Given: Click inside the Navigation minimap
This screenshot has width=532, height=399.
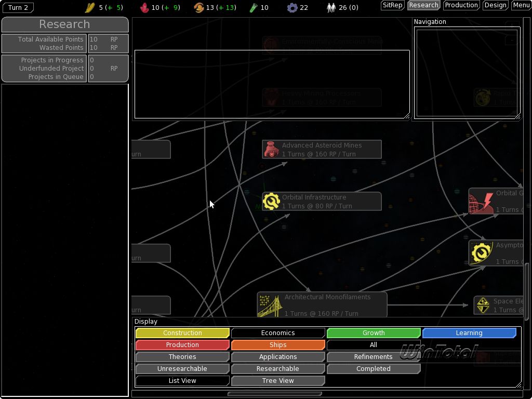Looking at the screenshot, I should pos(467,73).
